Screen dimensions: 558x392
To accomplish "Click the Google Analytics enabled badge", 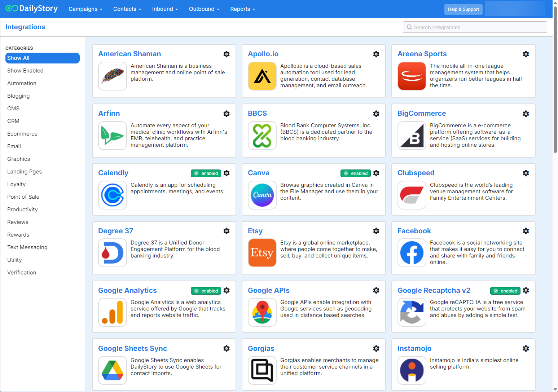I will (x=206, y=291).
